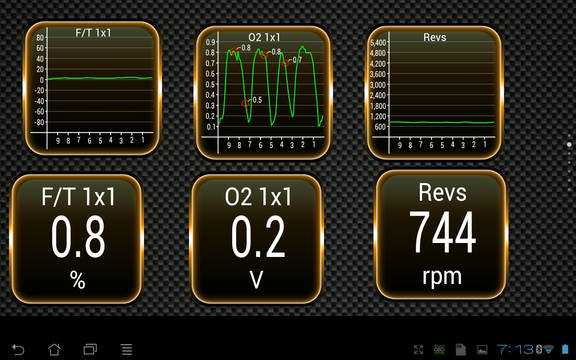This screenshot has height=360, width=576.
Task: Select the Revs graph widget
Action: tap(434, 92)
